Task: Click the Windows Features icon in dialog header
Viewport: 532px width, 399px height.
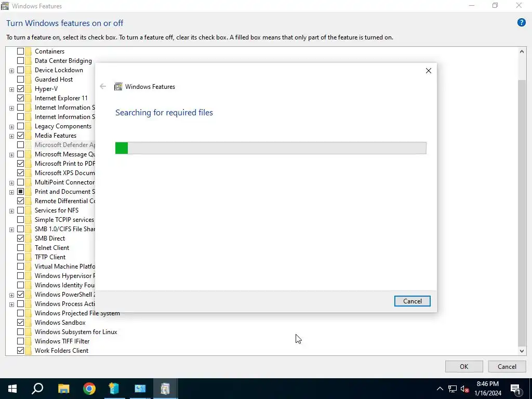Action: 118,87
